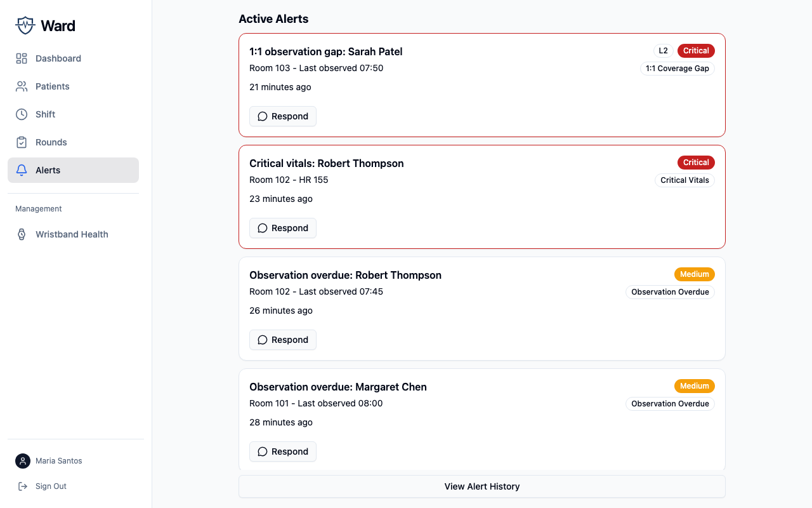Image resolution: width=812 pixels, height=508 pixels.
Task: Open Wristband Health management
Action: (71, 234)
